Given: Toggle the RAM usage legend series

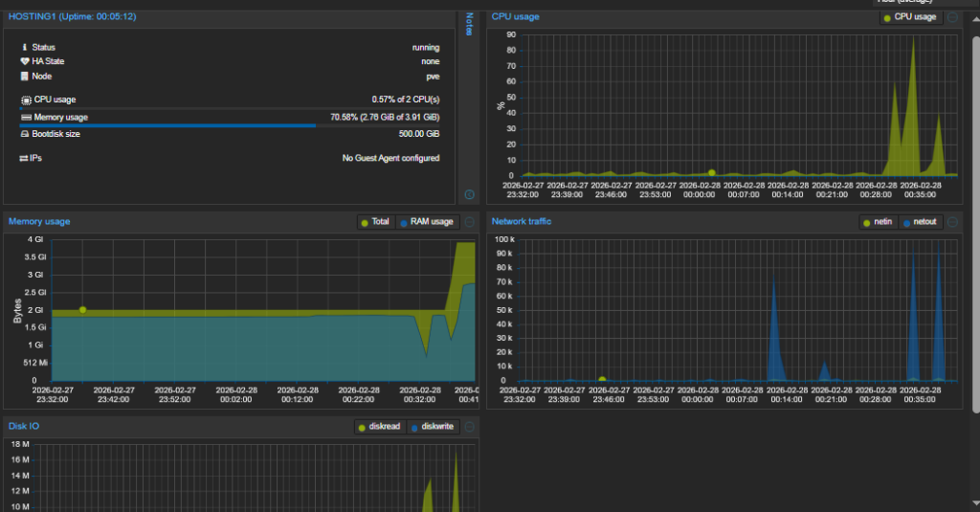Looking at the screenshot, I should pos(426,222).
